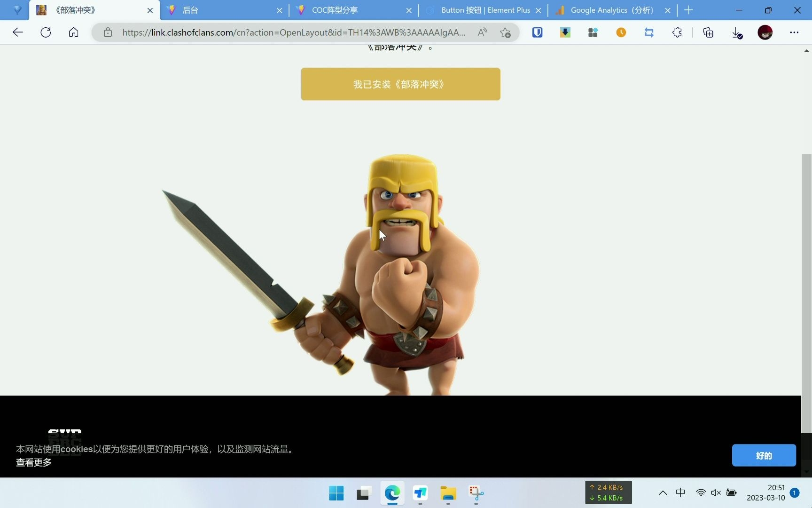Close the Google Analytics tab
This screenshot has height=508, width=812.
click(668, 10)
